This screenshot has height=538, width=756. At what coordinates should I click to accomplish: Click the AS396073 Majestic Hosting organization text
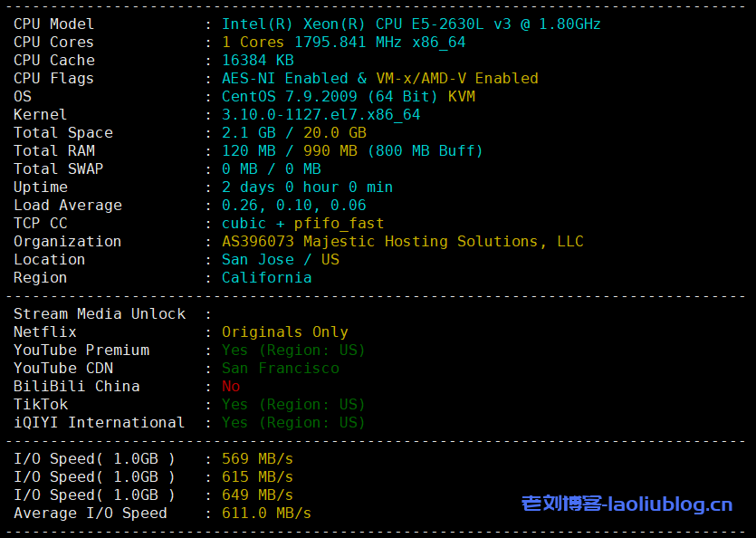(x=402, y=242)
